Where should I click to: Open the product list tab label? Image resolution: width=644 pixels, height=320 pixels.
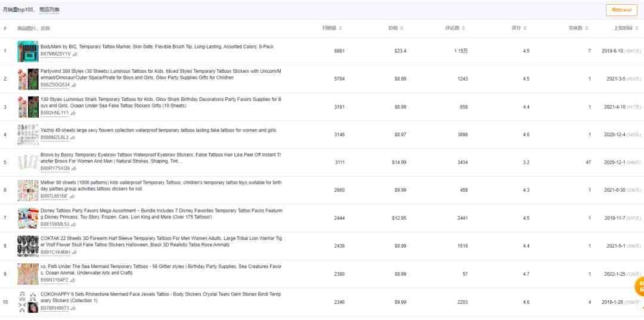coord(49,10)
